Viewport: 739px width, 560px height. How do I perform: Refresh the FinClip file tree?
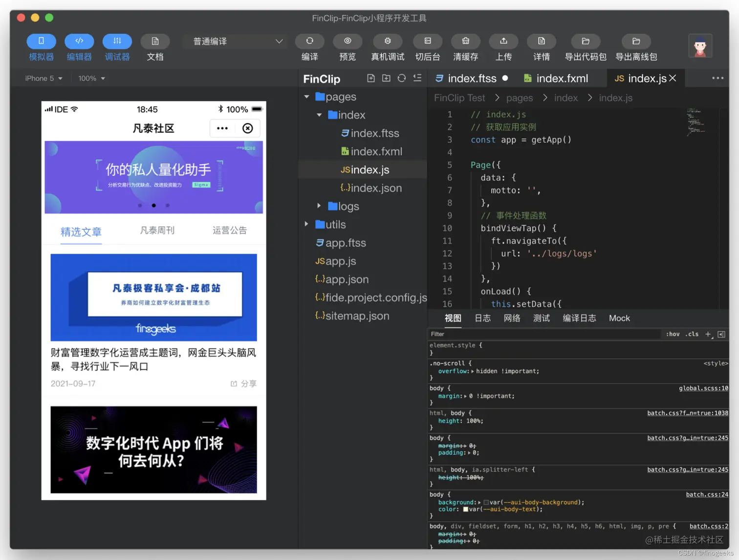pyautogui.click(x=402, y=78)
